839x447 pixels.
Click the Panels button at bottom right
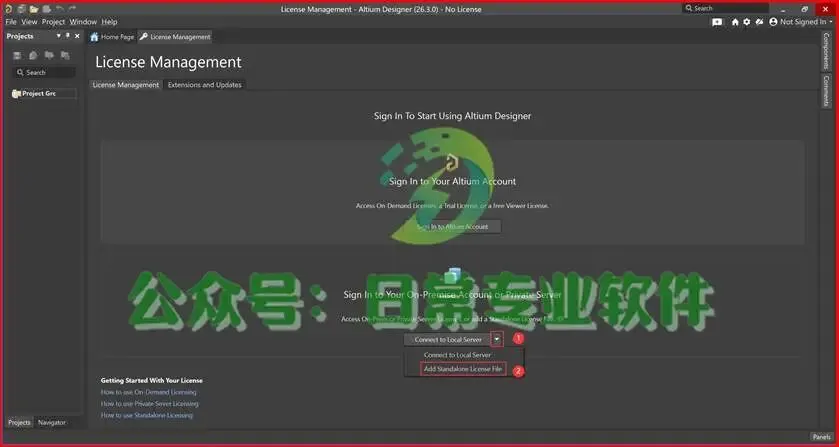(821, 437)
